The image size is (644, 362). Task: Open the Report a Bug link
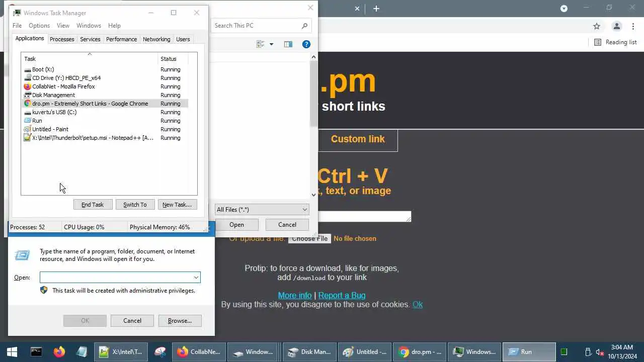(342, 295)
